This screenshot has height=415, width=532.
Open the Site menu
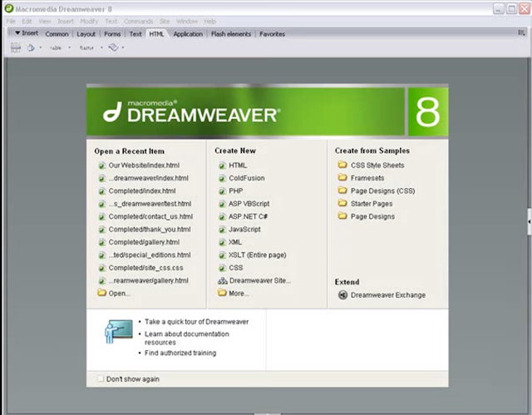(165, 22)
